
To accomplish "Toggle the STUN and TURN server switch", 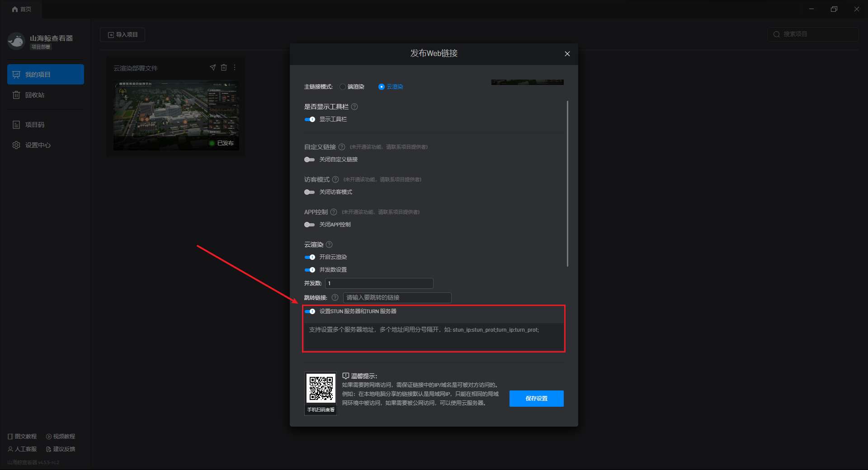I will [x=310, y=311].
